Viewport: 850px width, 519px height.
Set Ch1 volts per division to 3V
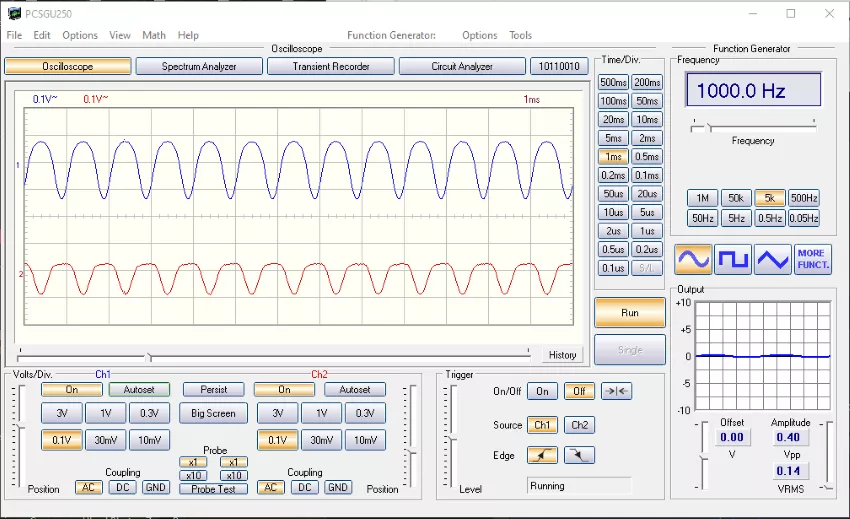point(62,413)
